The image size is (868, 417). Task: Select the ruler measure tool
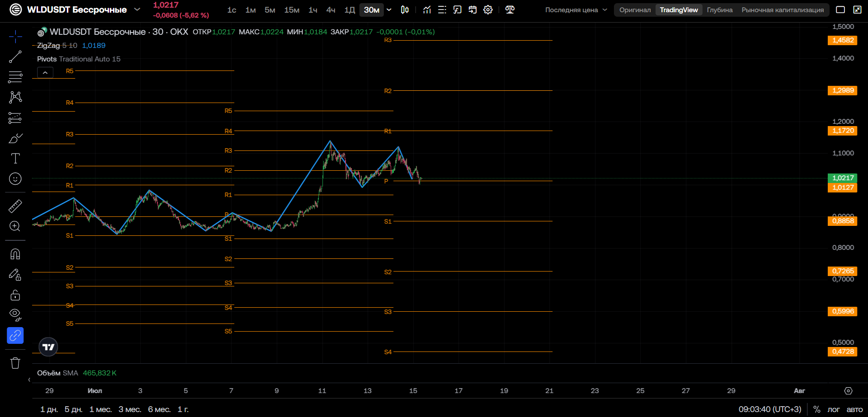15,206
